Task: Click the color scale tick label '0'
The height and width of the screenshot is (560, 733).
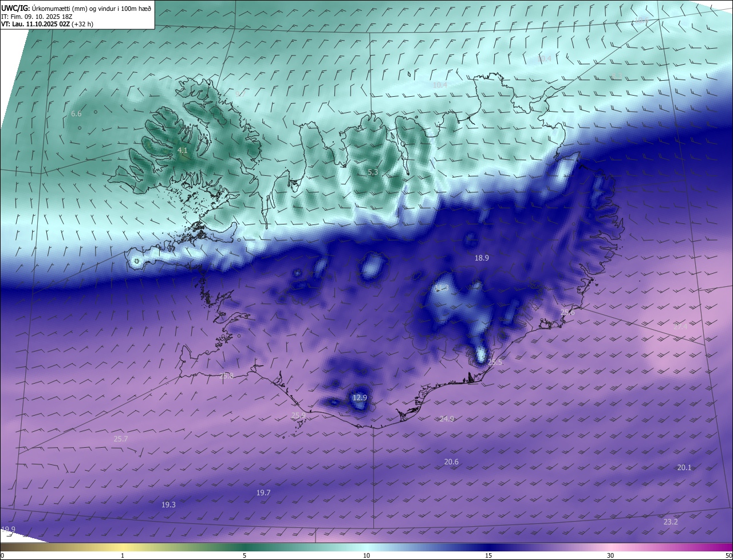Action: tap(2, 555)
